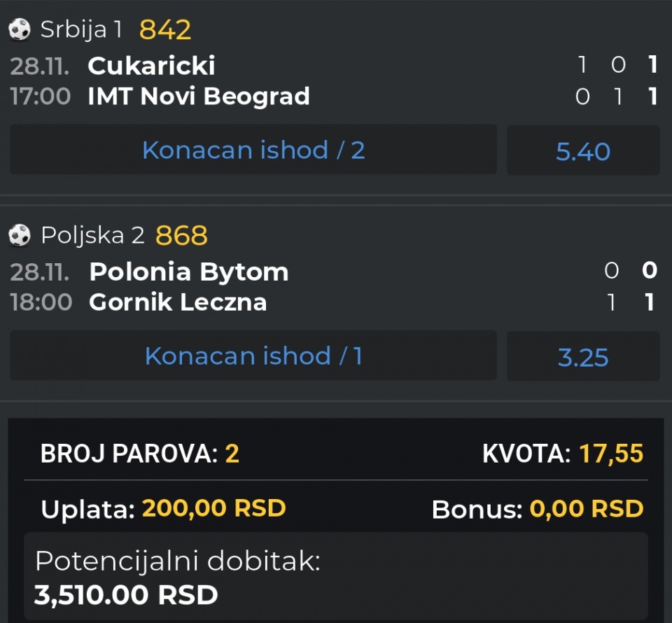
Task: Tap the 3.25 odds button
Action: 583,357
